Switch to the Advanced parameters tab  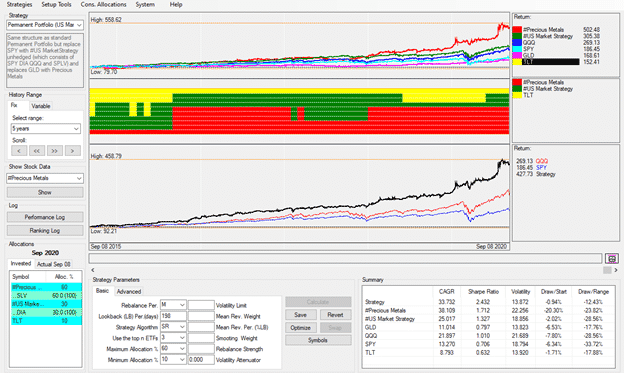click(x=129, y=291)
